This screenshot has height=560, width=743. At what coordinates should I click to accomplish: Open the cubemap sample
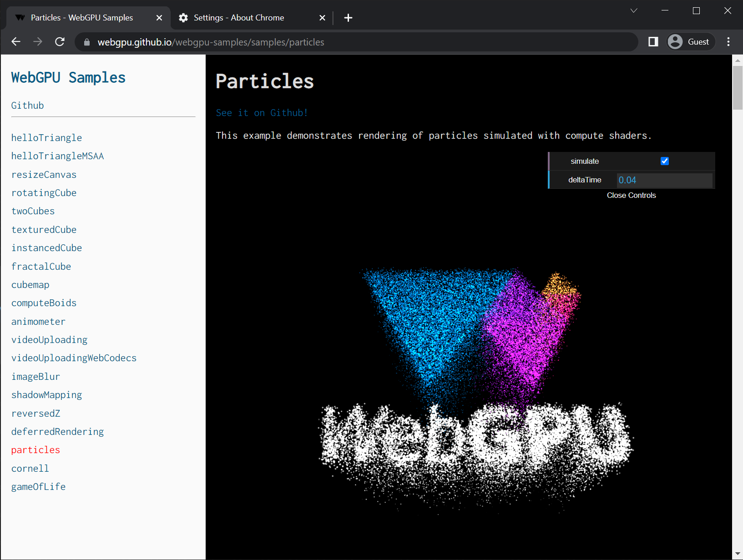[30, 285]
